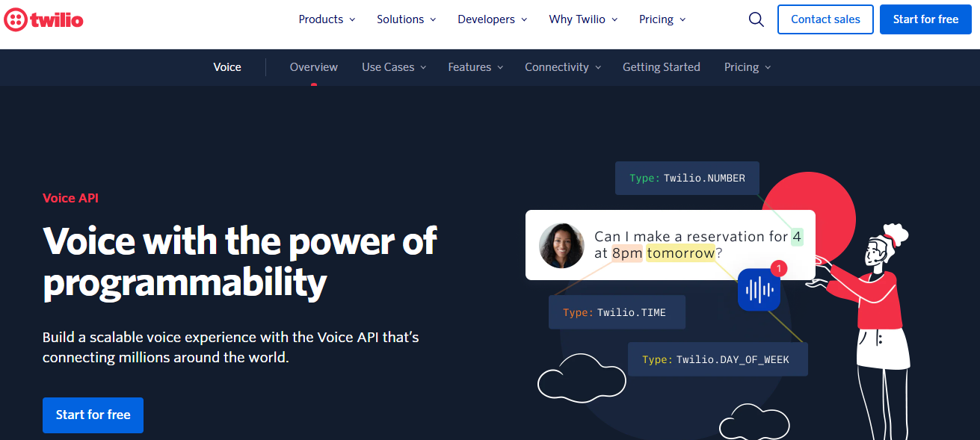Open the Use Cases submenu
The width and height of the screenshot is (980, 440).
[393, 67]
